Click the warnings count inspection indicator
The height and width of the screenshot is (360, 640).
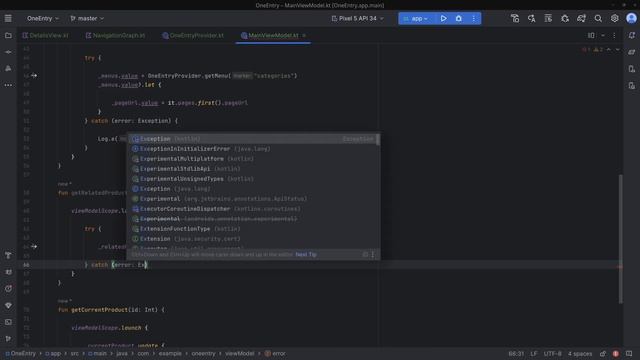[598, 49]
